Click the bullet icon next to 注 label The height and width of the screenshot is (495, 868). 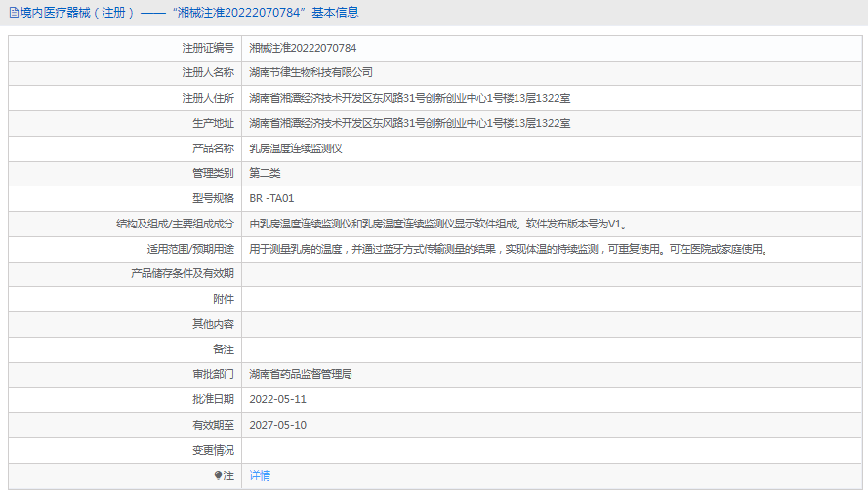click(x=218, y=475)
